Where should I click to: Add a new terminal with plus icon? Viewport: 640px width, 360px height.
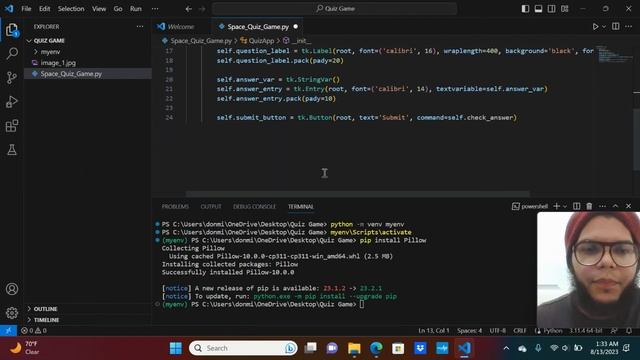[x=556, y=206]
